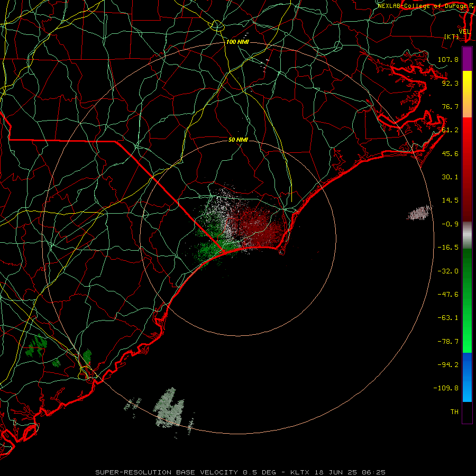The height and width of the screenshot is (476, 476).
Task: Click the red outbound velocity echo area
Action: click(x=260, y=226)
